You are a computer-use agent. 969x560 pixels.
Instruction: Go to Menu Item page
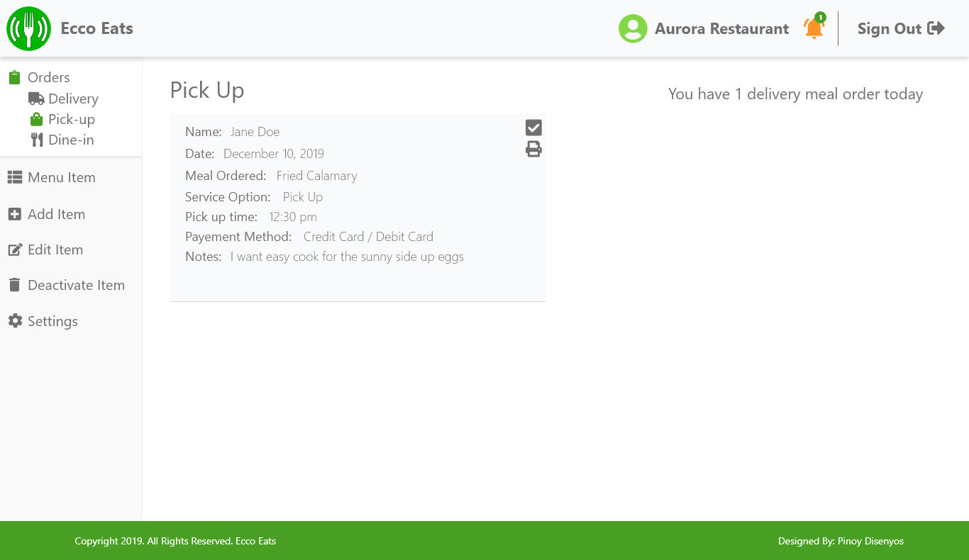pyautogui.click(x=61, y=177)
